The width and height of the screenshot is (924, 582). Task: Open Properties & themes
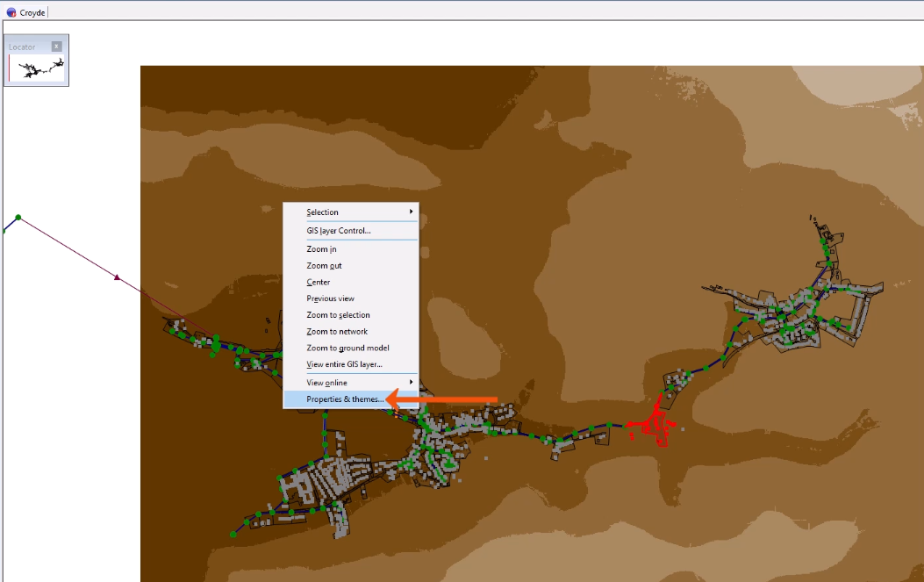(x=346, y=399)
